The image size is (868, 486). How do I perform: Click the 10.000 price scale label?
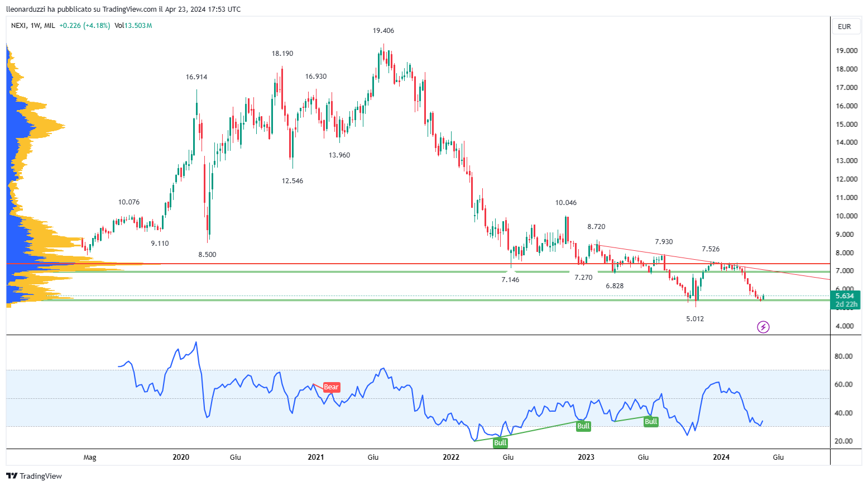[x=846, y=216]
